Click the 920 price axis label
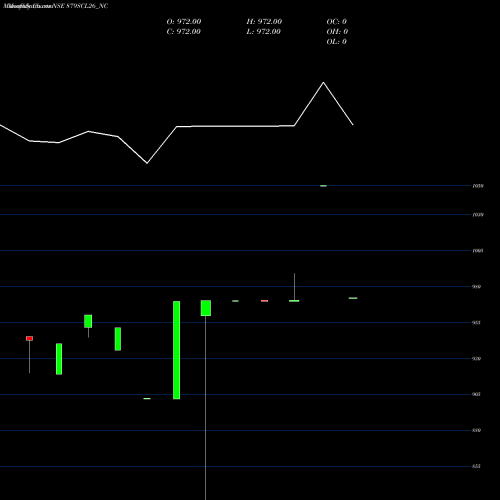 pyautogui.click(x=476, y=358)
